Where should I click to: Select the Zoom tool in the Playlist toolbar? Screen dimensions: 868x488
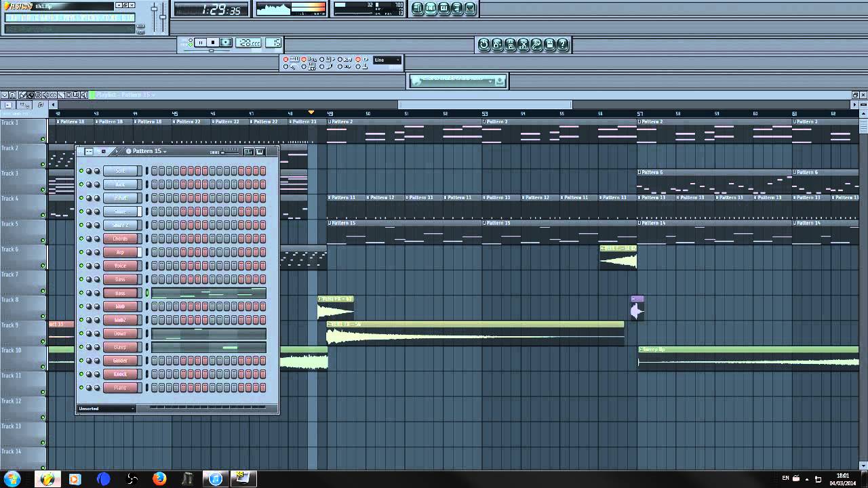[x=76, y=95]
